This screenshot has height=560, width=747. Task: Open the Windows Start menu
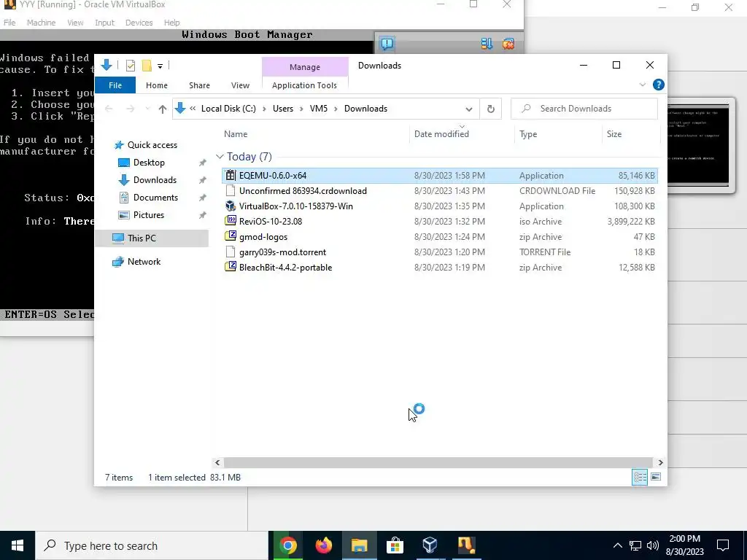click(x=18, y=545)
